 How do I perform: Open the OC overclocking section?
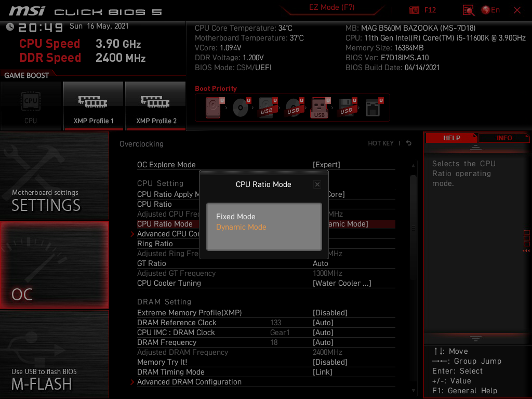tap(54, 265)
